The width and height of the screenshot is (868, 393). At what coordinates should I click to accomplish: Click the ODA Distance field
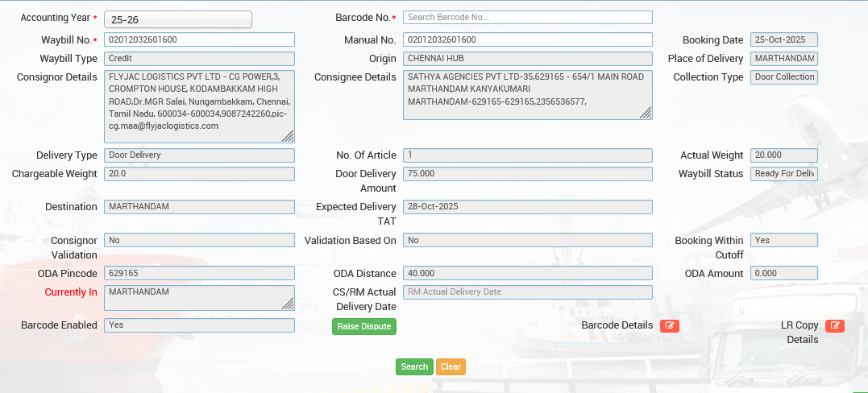pos(527,273)
